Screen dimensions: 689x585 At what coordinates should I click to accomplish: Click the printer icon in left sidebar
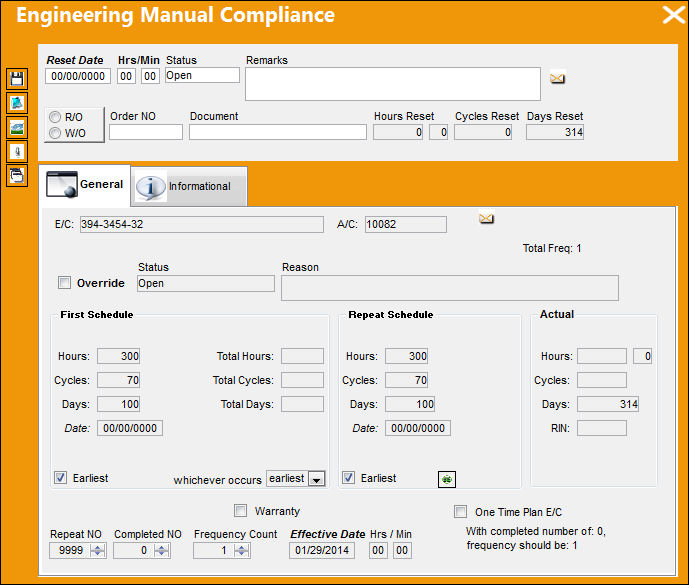point(17,175)
